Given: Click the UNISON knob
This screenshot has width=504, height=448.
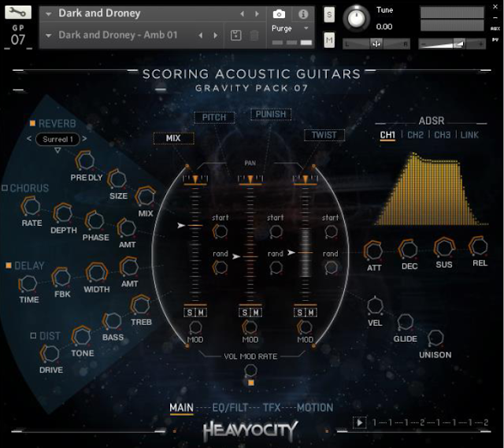Looking at the screenshot, I should [435, 338].
